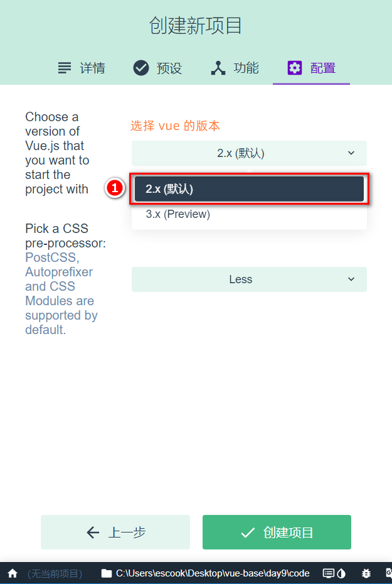The width and height of the screenshot is (392, 584).
Task: Click the list icon on the 详情 tab
Action: 64,67
